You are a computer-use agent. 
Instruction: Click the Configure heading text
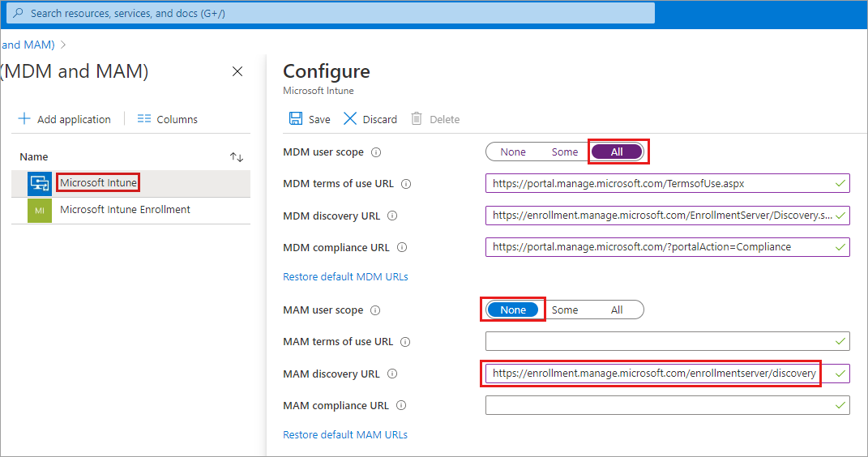point(327,71)
